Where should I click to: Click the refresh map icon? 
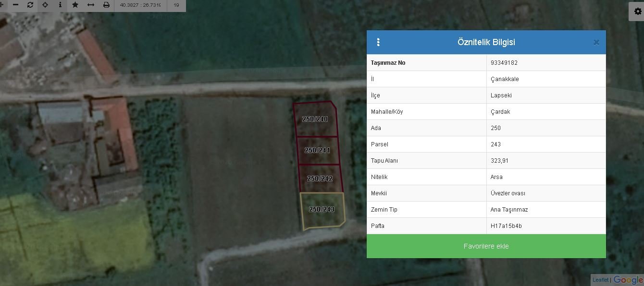click(30, 5)
